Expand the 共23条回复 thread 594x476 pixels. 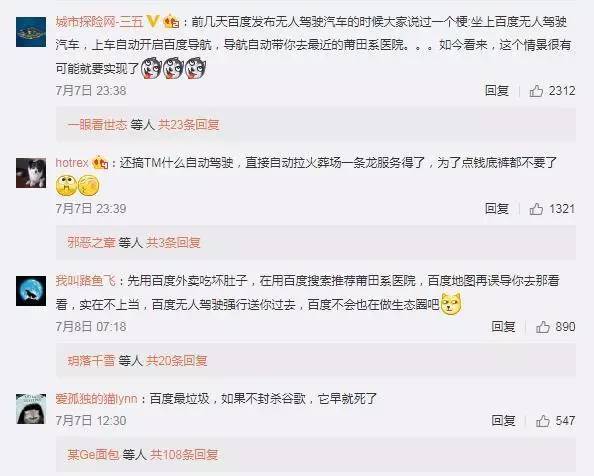pos(189,125)
